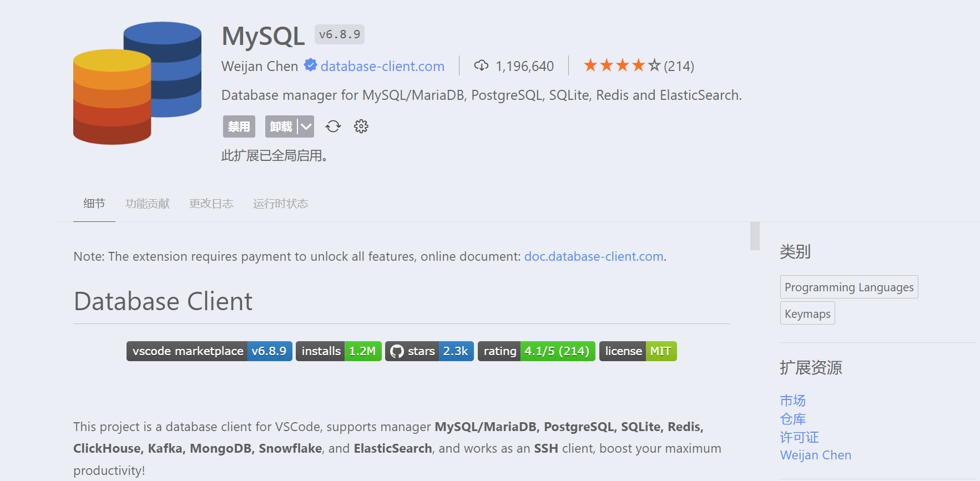Screen dimensions: 980x481
Task: Select the Programming Languages category
Action: pos(849,287)
